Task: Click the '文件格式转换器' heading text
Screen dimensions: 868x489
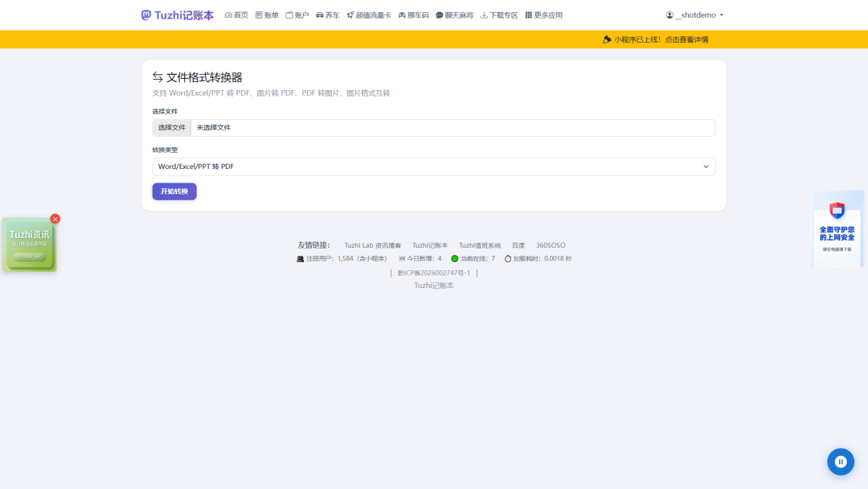Action: (x=204, y=77)
